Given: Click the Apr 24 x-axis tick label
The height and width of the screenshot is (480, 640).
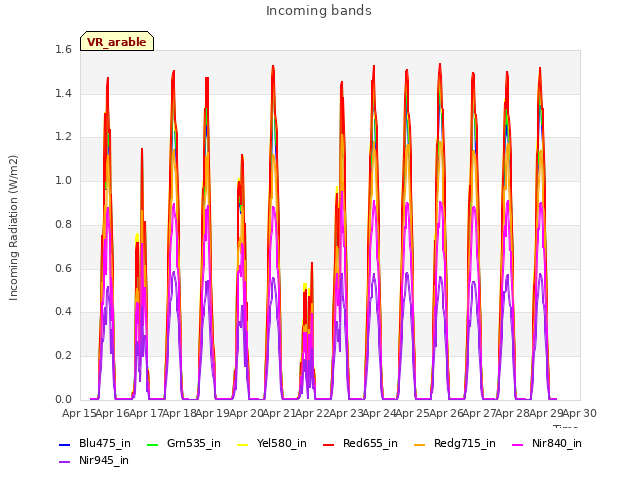Looking at the screenshot, I should pyautogui.click(x=379, y=413).
